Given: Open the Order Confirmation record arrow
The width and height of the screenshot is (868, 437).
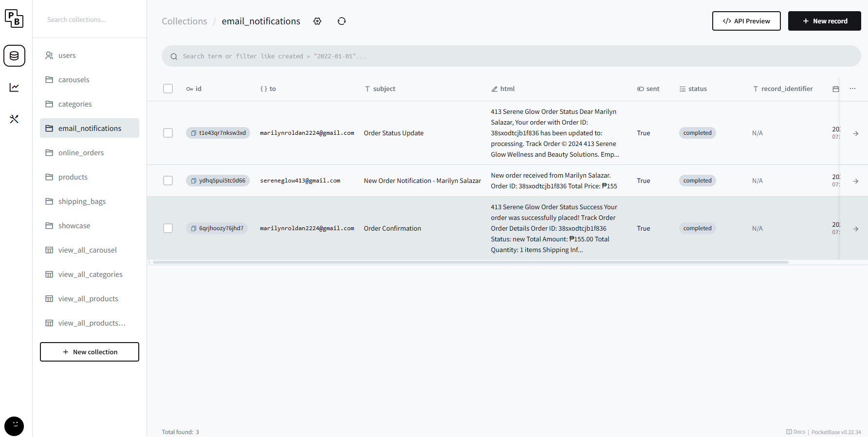Looking at the screenshot, I should [x=855, y=229].
